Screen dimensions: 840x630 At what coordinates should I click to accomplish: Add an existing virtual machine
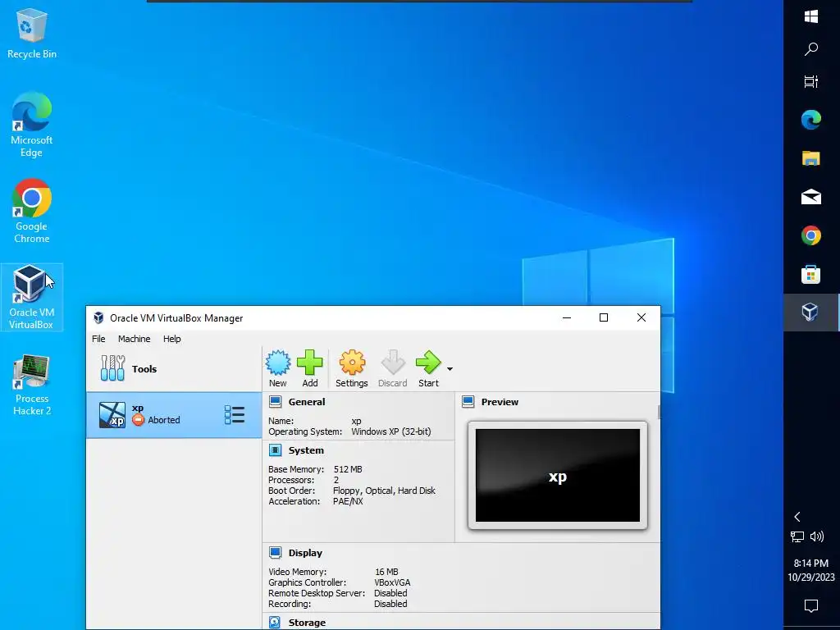point(309,368)
